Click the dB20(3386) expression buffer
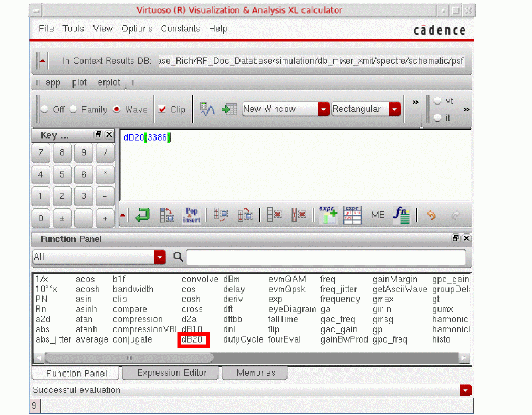Viewport: 532px width, 415px height. (147, 137)
